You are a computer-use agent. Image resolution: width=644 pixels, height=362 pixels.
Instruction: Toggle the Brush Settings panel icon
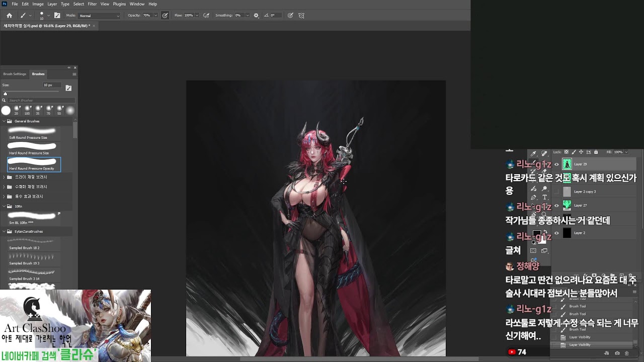tap(57, 16)
